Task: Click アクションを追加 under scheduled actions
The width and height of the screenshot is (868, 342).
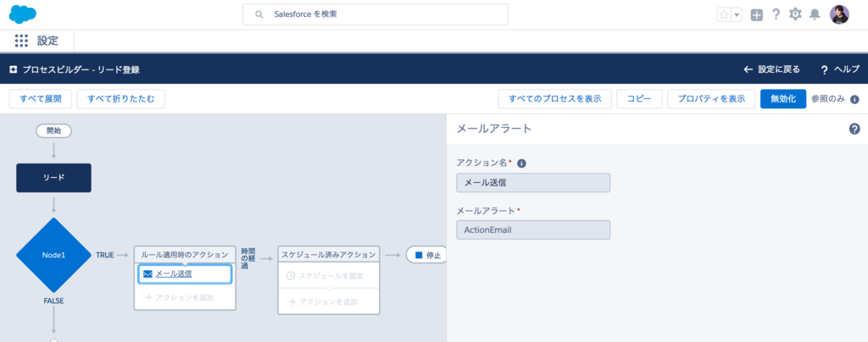Action: (323, 301)
